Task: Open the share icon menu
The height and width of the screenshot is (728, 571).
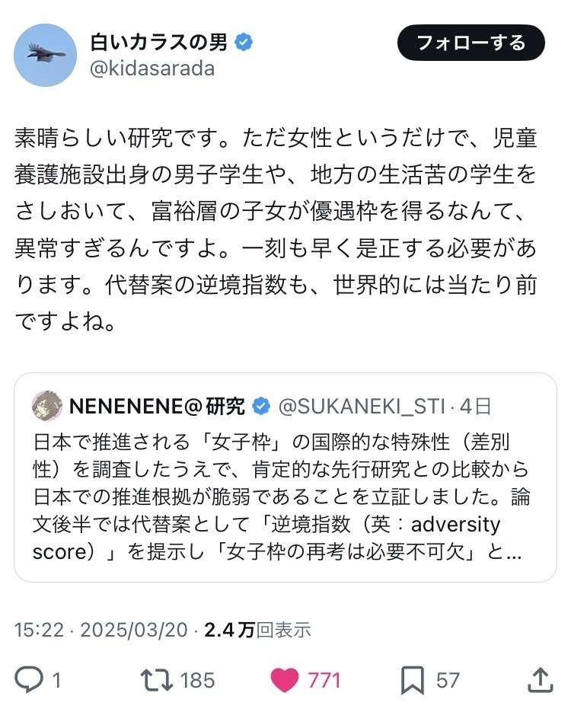Action: coord(539,679)
